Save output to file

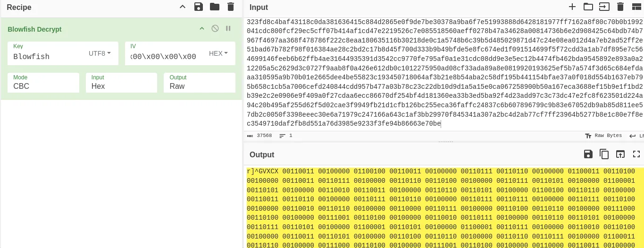point(588,154)
